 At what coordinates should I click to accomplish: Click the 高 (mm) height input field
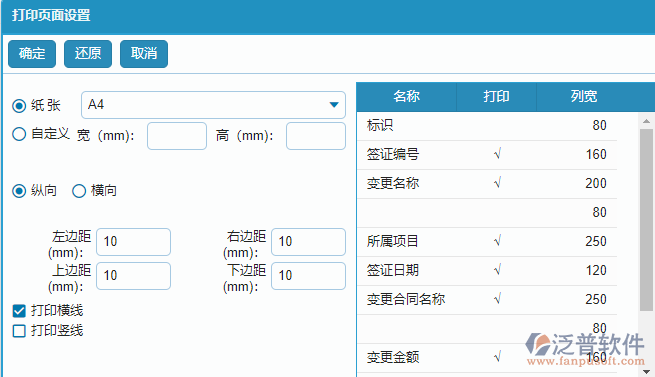pyautogui.click(x=316, y=136)
